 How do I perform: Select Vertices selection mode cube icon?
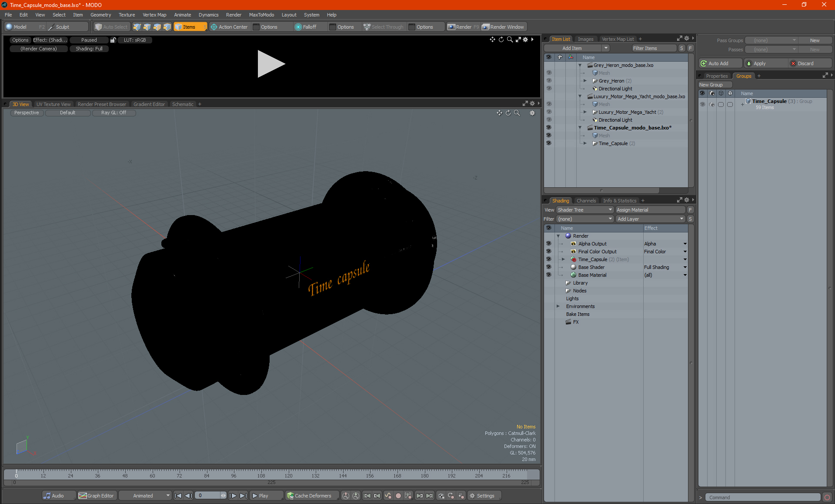(137, 27)
